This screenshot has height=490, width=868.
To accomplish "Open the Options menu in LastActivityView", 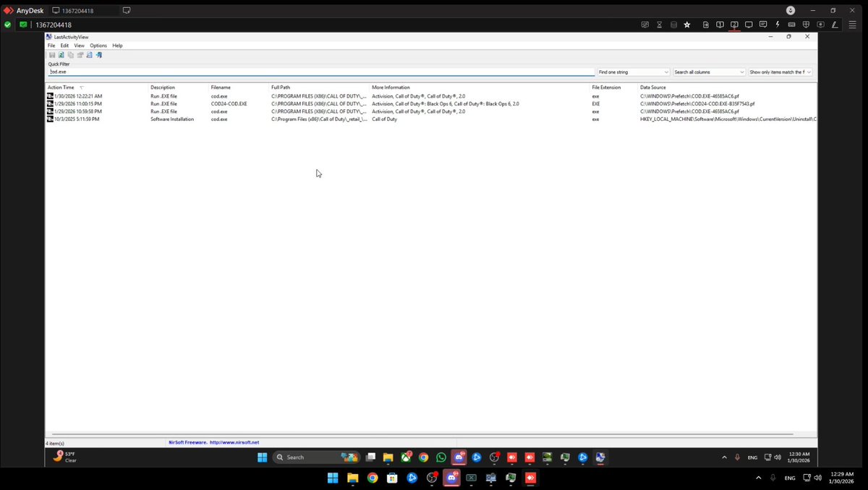I will (x=98, y=46).
